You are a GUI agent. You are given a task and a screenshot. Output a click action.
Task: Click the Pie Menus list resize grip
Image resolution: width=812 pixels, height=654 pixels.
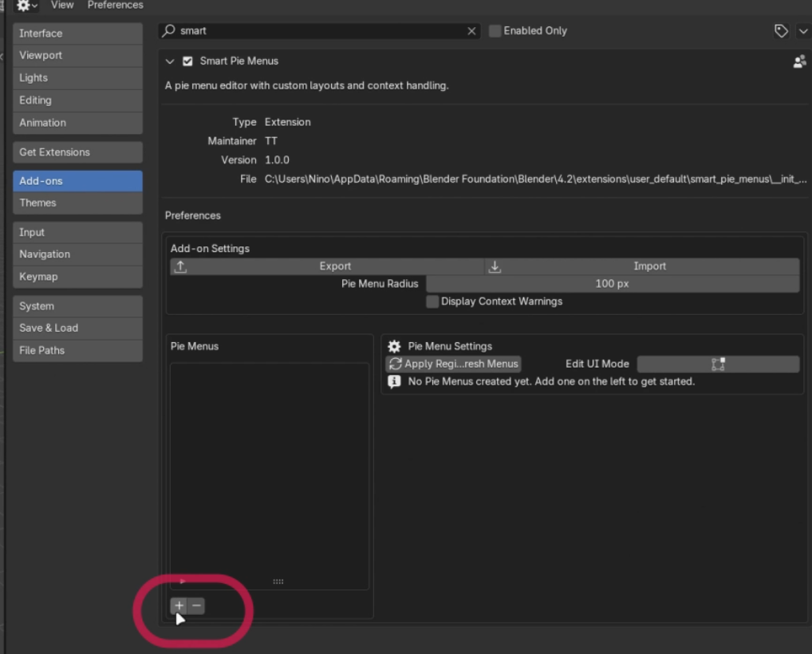pos(278,581)
